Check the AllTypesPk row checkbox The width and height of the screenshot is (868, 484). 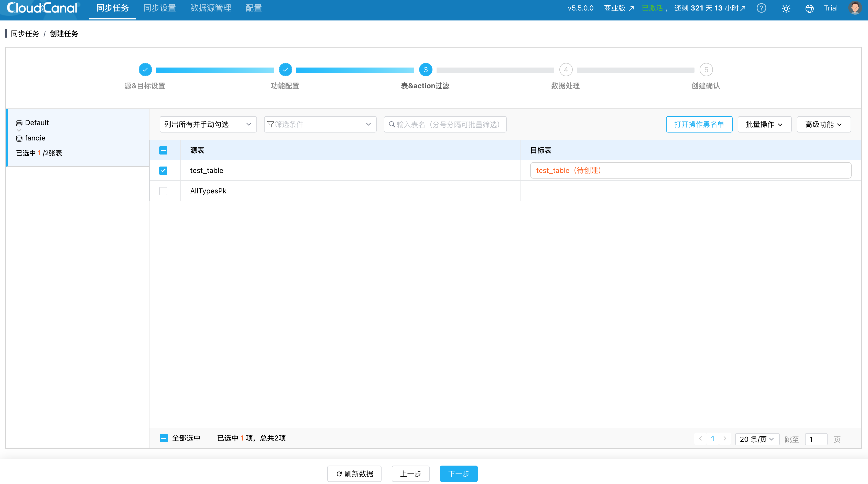click(x=163, y=191)
